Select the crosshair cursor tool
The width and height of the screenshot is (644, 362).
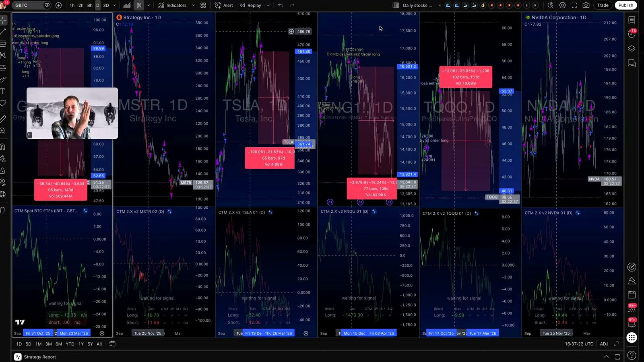coord(3,19)
